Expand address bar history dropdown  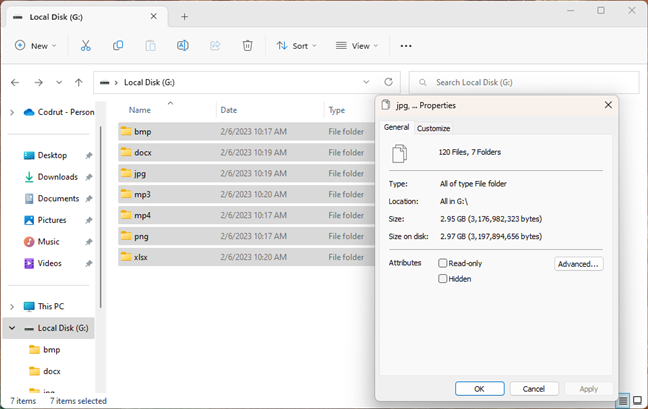click(366, 82)
